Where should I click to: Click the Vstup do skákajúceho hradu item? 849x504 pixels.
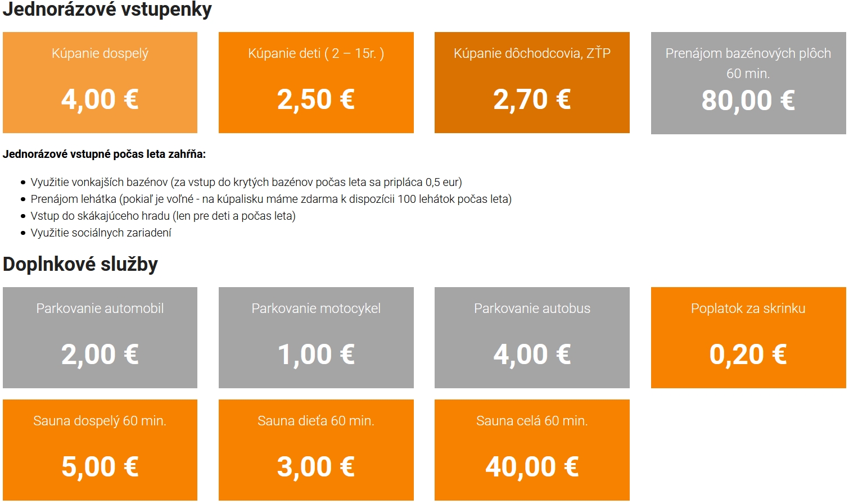click(163, 216)
